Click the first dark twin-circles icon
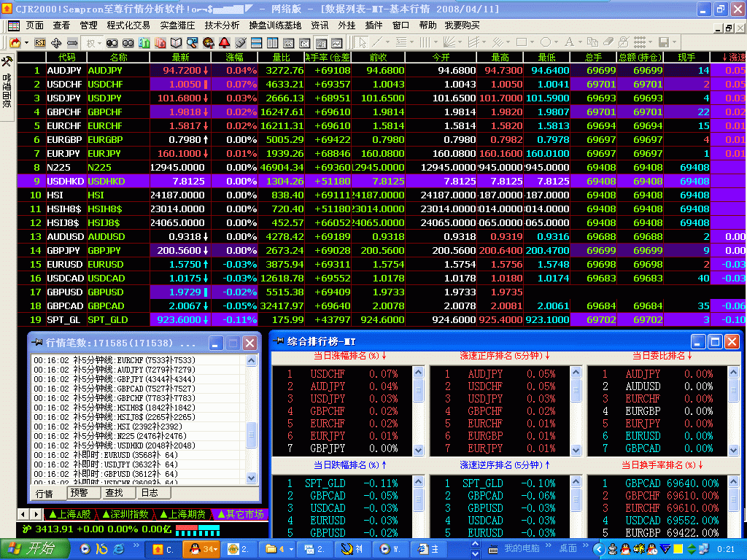 pos(112,43)
